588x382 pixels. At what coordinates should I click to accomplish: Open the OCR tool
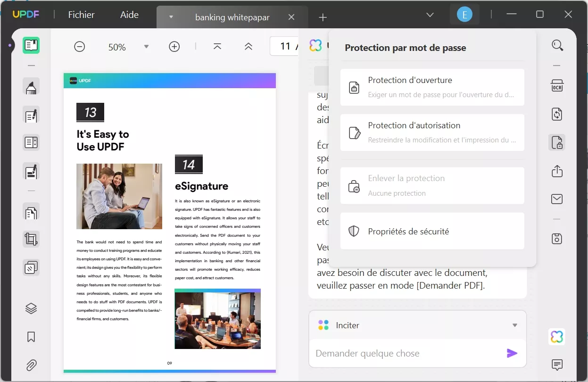pyautogui.click(x=557, y=85)
